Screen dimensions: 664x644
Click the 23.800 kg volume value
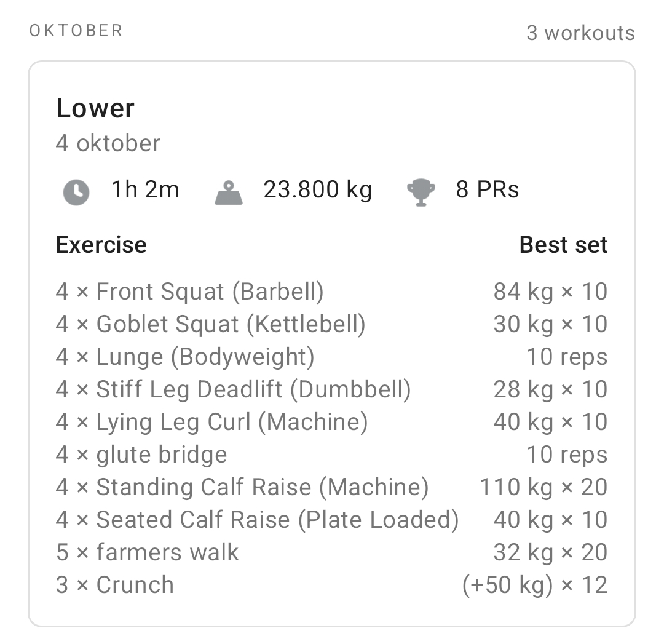click(317, 189)
